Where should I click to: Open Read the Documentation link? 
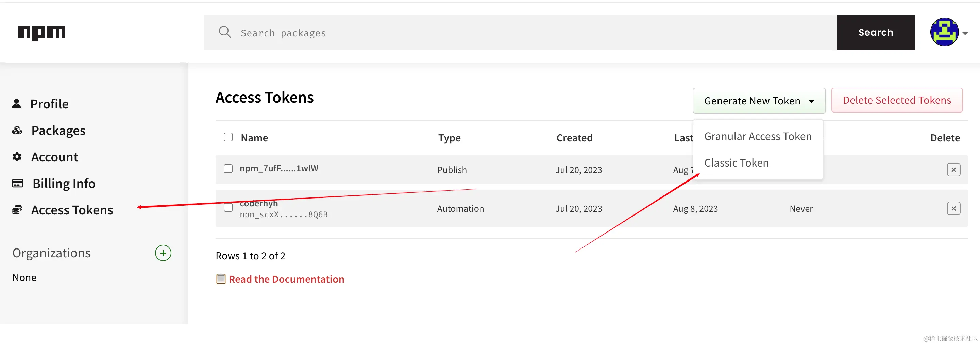pos(286,279)
